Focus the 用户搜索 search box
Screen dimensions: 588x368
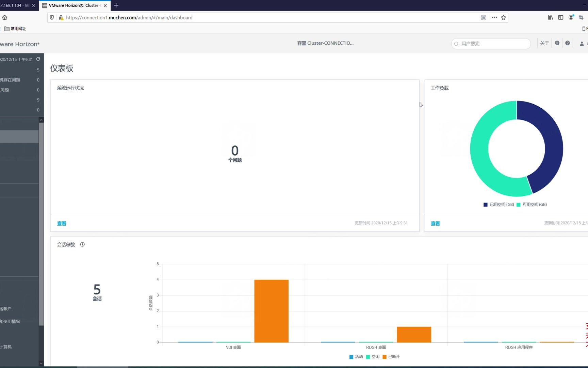tap(491, 44)
